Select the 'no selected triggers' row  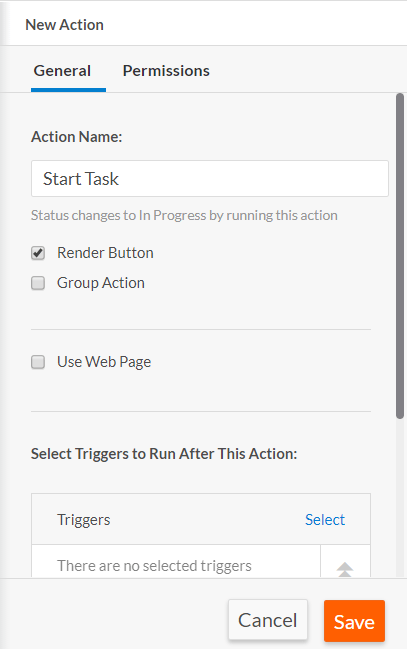(x=176, y=565)
